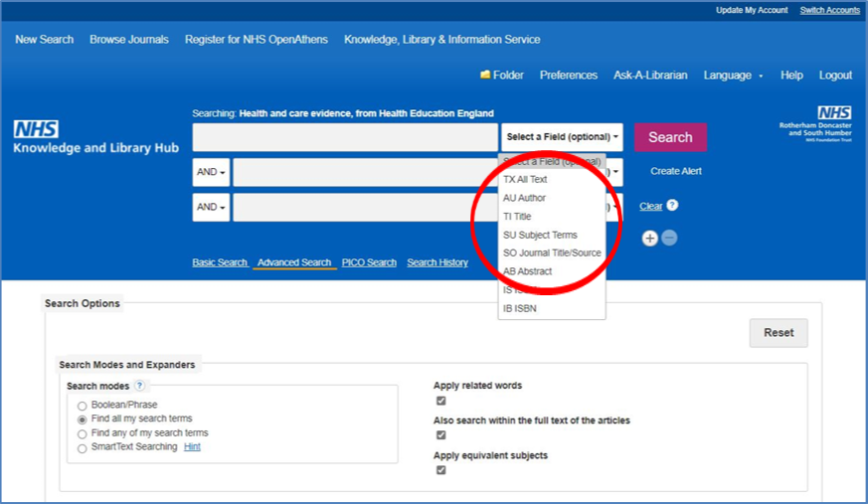Image resolution: width=868 pixels, height=504 pixels.
Task: Open the SmartText Hint link
Action: tap(192, 446)
